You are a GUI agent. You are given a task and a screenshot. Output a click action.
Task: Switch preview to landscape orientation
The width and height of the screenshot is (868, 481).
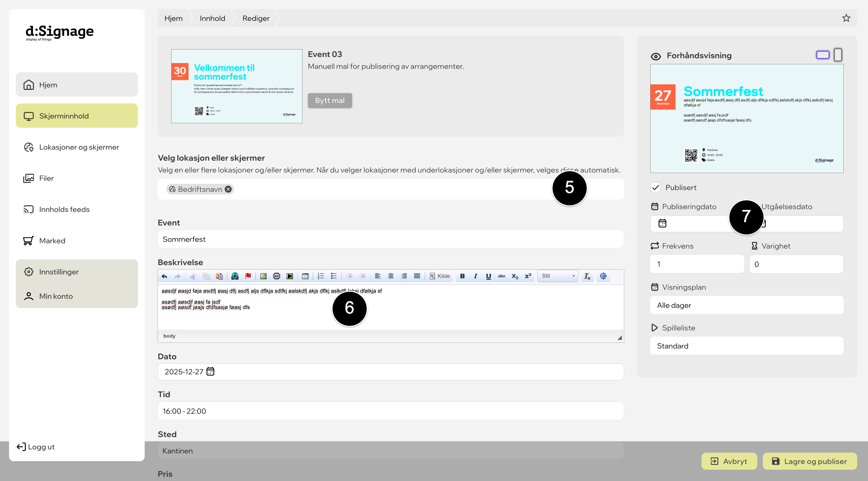pos(823,55)
